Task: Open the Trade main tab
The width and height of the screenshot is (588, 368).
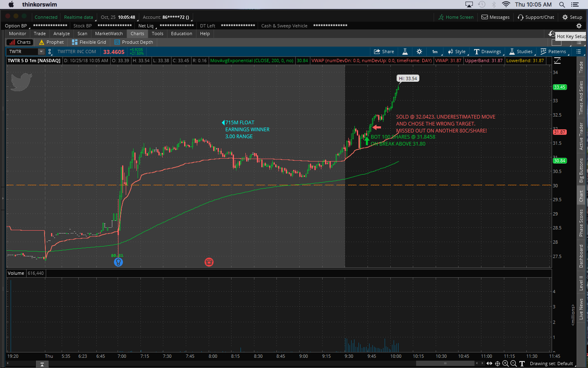Action: point(40,34)
